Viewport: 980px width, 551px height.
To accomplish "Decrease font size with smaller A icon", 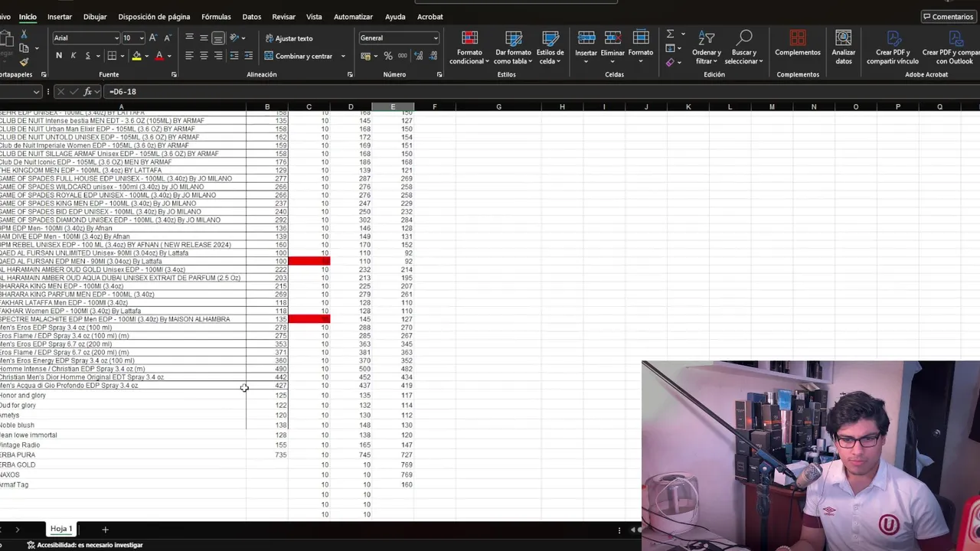I will pyautogui.click(x=168, y=37).
